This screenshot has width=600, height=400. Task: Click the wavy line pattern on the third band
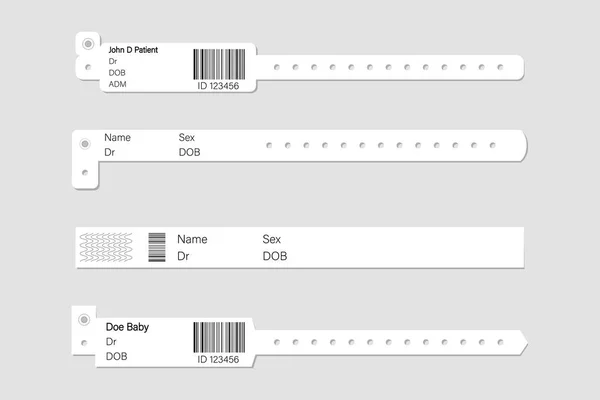(106, 247)
